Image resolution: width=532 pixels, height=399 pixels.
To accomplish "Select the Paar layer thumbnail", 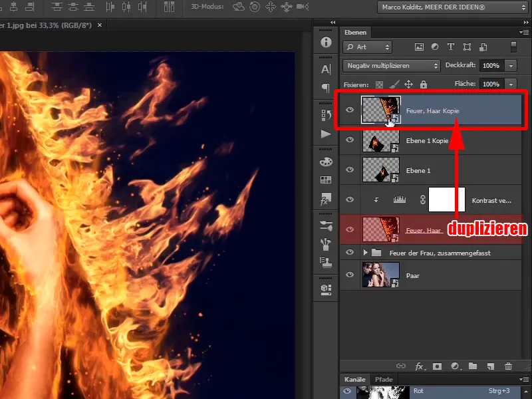I will [380, 275].
